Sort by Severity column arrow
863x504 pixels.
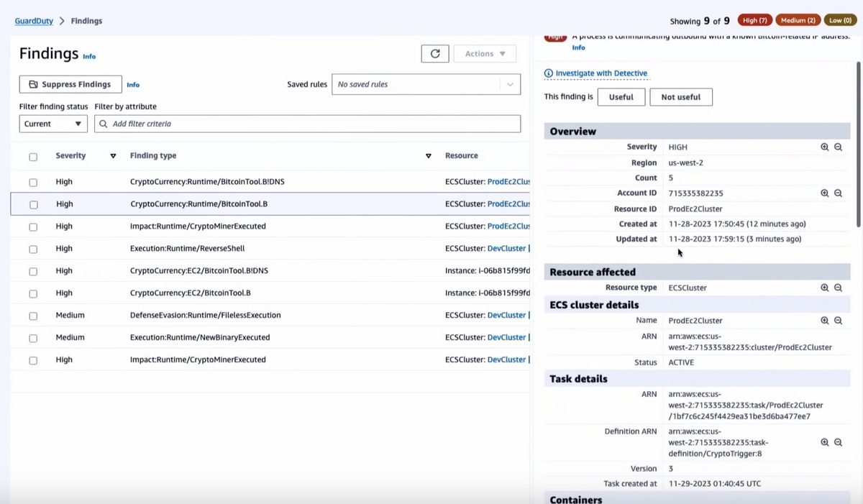point(113,156)
